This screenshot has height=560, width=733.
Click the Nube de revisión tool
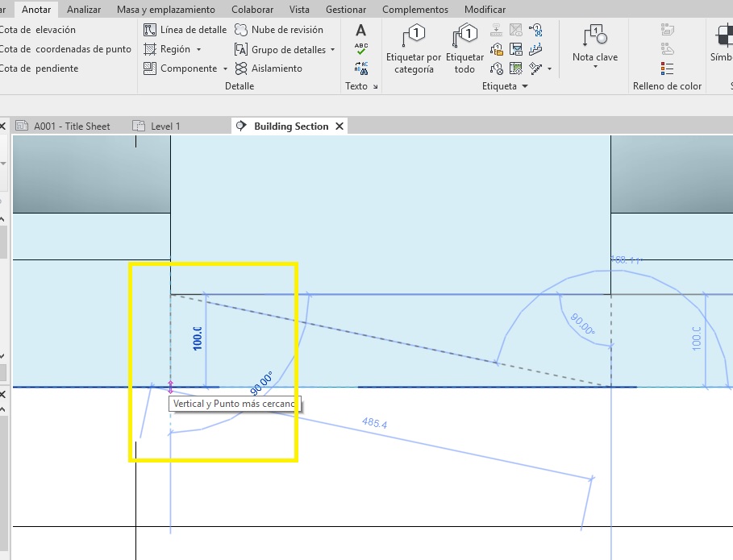[x=278, y=30]
